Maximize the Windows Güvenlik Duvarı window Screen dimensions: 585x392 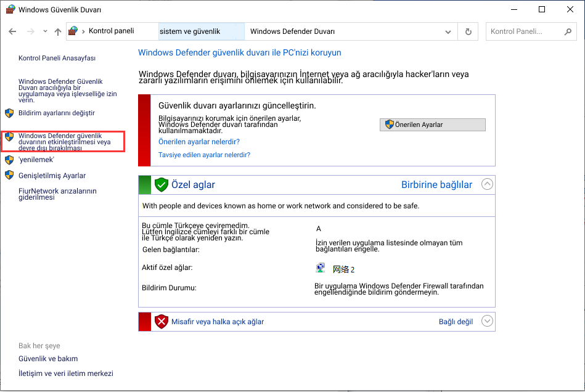pos(542,9)
